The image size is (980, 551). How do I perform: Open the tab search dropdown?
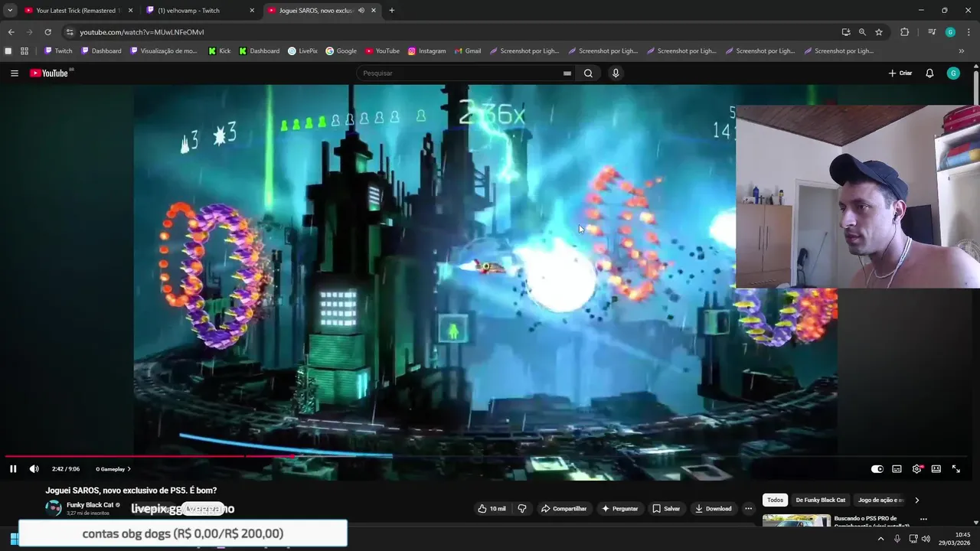point(10,11)
